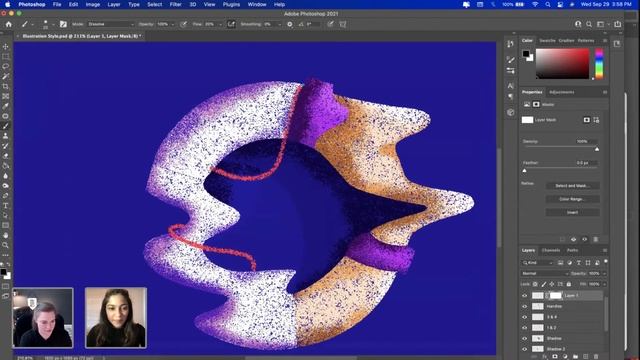640x360 pixels.
Task: Toggle eye icon for layer 1 & 2
Action: click(524, 328)
